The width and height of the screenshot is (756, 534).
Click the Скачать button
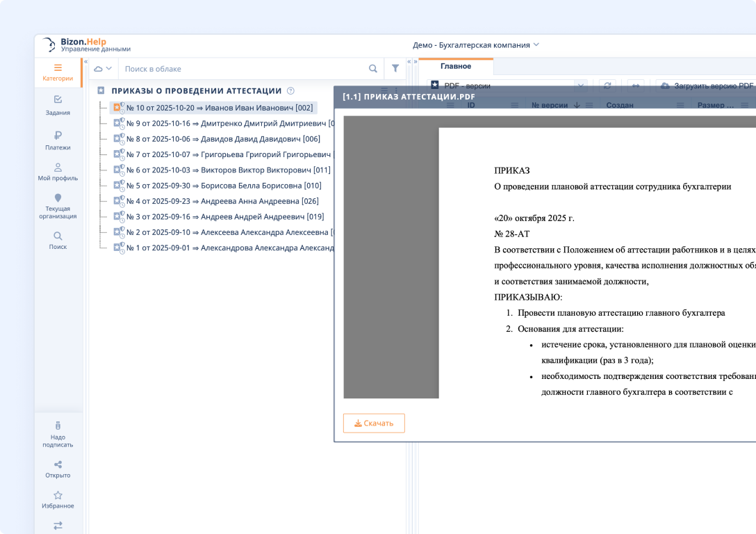(x=374, y=423)
